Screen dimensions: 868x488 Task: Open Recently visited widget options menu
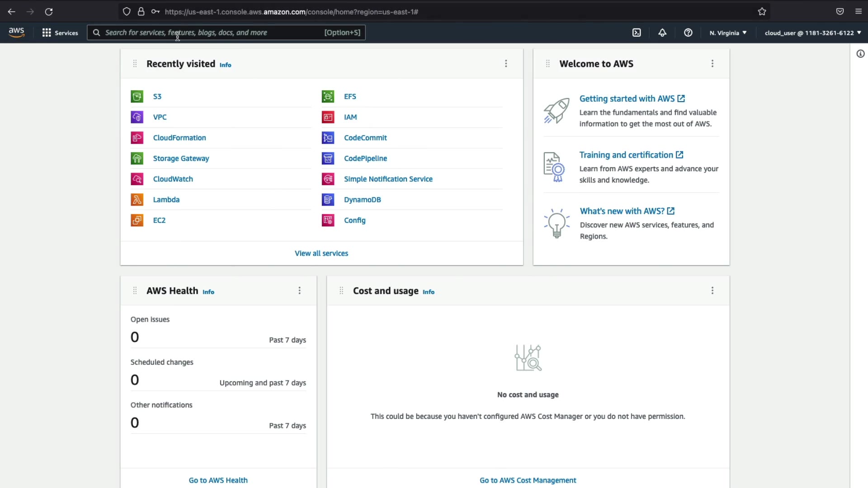click(506, 64)
